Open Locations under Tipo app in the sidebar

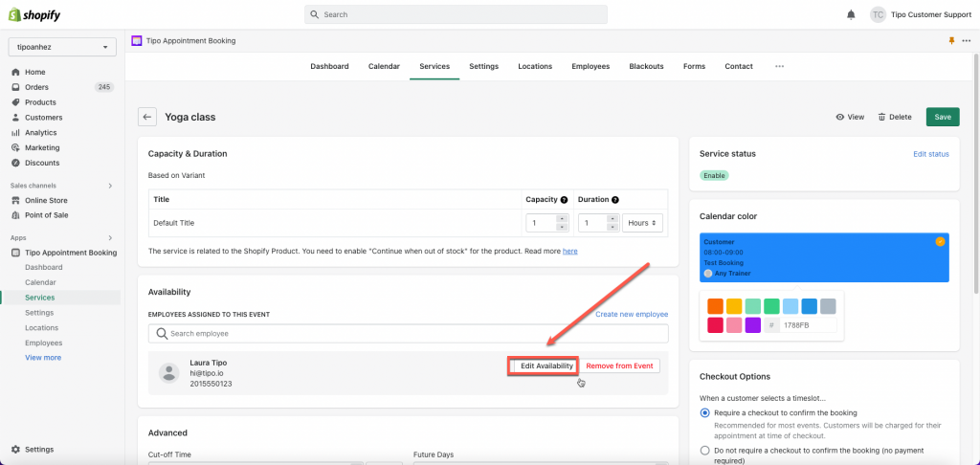(42, 327)
